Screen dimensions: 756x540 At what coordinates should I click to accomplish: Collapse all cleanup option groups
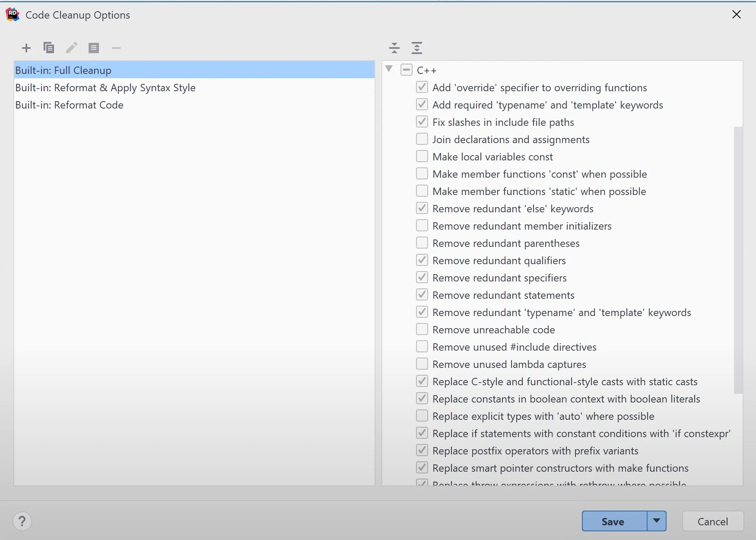pyautogui.click(x=394, y=48)
